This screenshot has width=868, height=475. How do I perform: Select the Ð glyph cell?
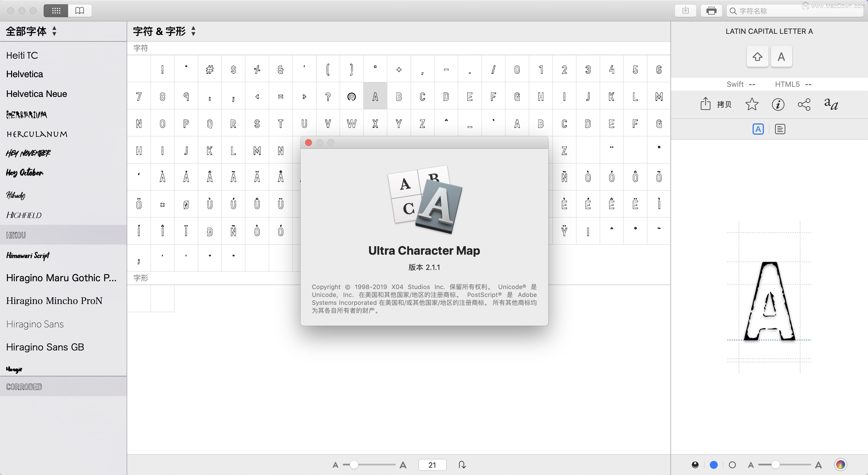tap(210, 231)
